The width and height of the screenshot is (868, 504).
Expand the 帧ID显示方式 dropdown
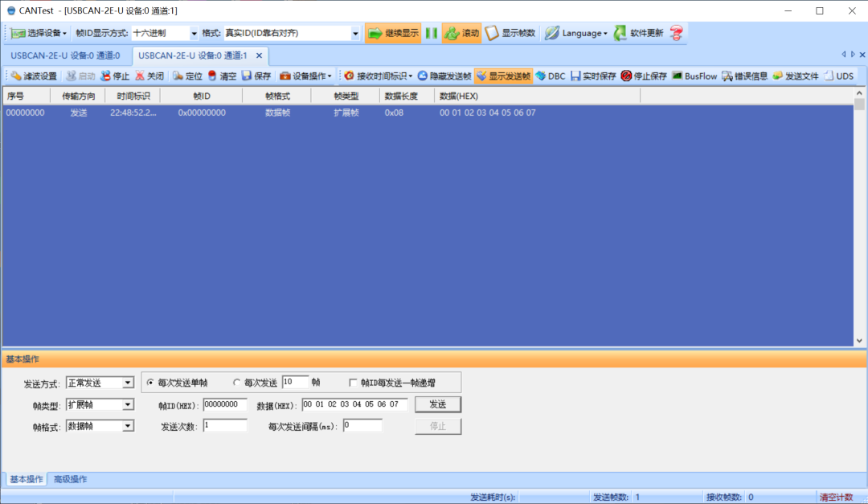click(193, 33)
